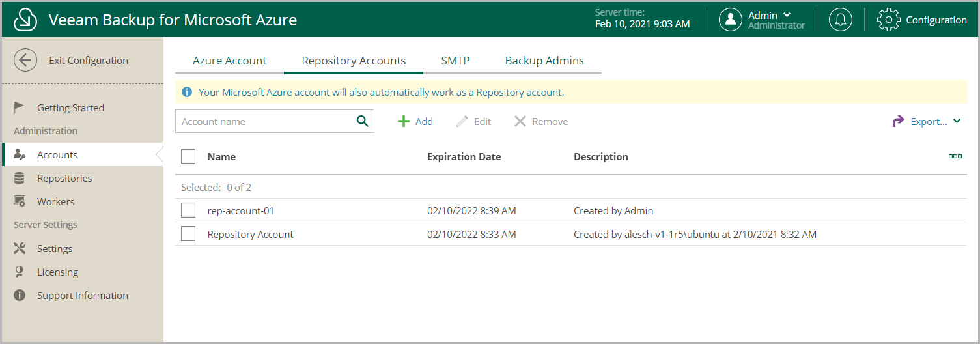Viewport: 980px width, 344px height.
Task: Click the Microsoft Azure account banner message
Action: pos(381,93)
